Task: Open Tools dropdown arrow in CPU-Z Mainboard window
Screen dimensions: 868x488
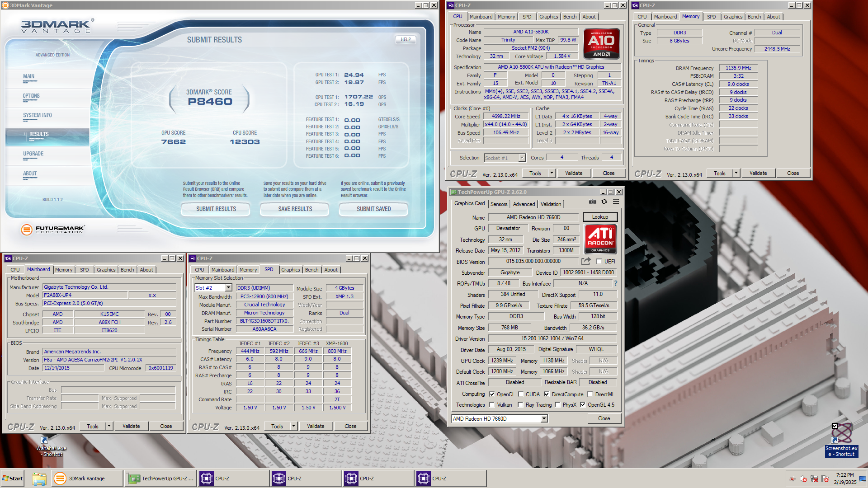Action: [x=109, y=426]
